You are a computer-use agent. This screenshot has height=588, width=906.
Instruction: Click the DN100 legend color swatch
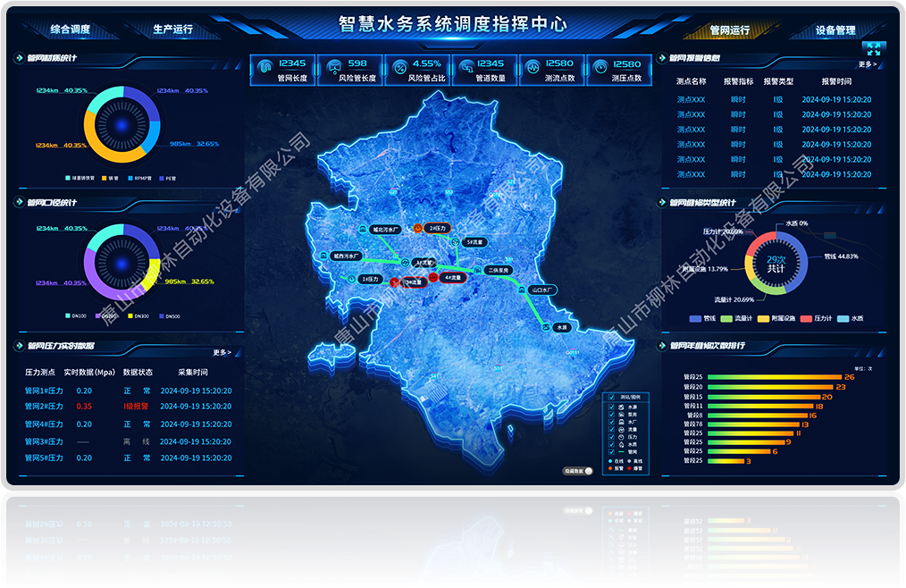point(69,315)
